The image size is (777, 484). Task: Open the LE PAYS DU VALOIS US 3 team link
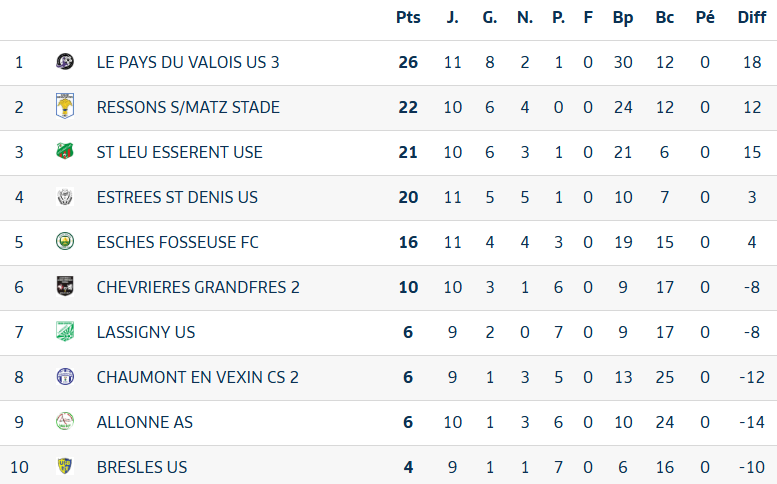188,62
